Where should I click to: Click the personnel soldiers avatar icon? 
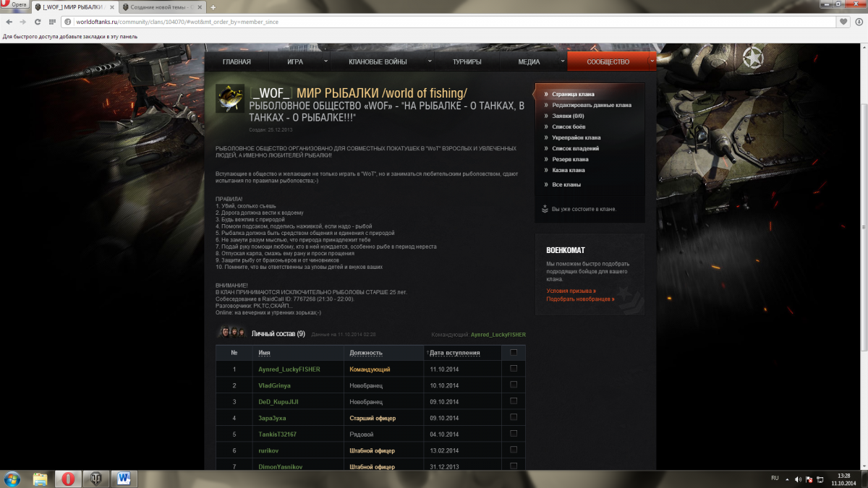coord(231,332)
